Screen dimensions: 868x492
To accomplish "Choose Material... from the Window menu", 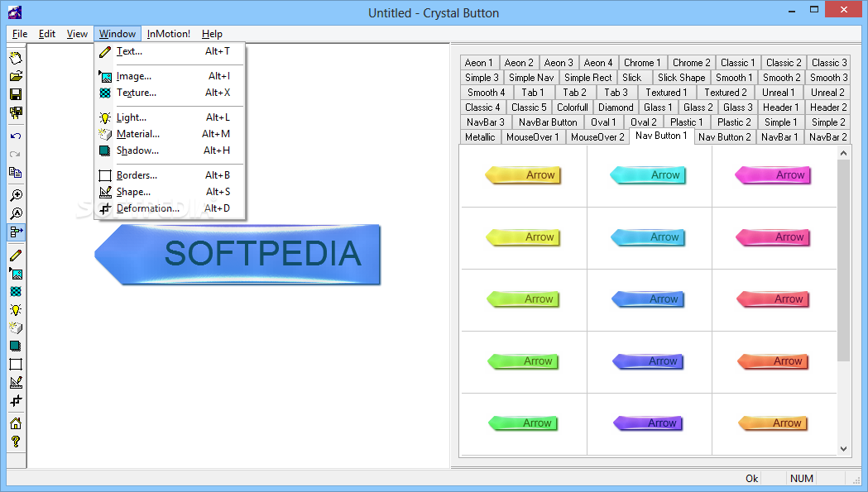I will coord(170,134).
